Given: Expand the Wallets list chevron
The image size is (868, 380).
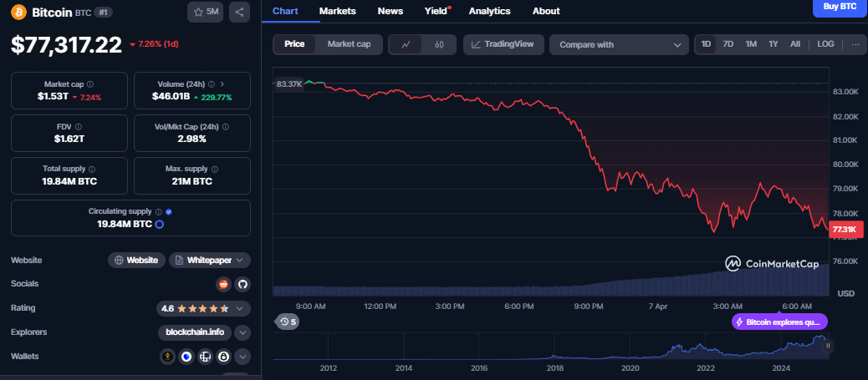Looking at the screenshot, I should [x=243, y=357].
